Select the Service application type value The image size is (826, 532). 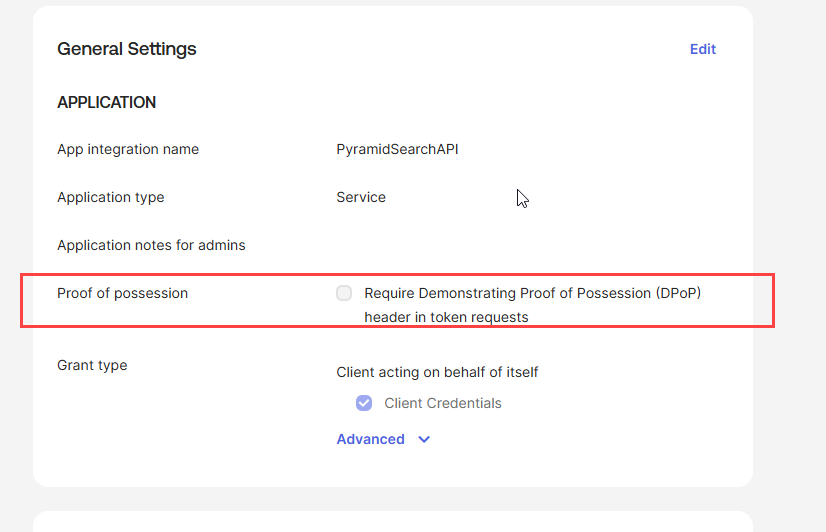click(361, 197)
